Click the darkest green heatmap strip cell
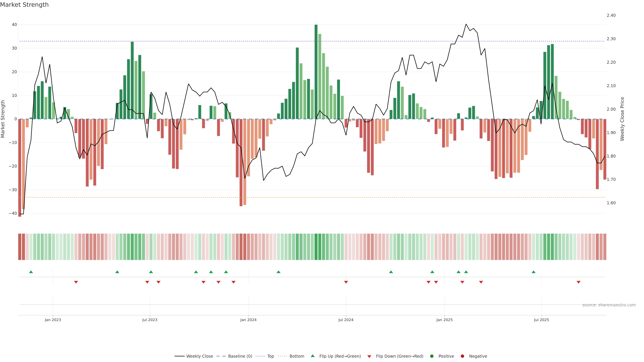Screen dimensions: 644x362 tap(316, 247)
